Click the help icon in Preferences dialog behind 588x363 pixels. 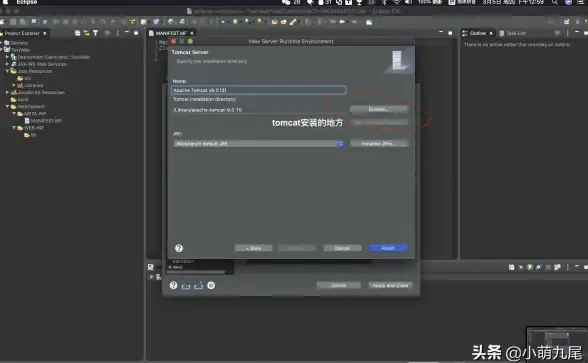pyautogui.click(x=173, y=285)
